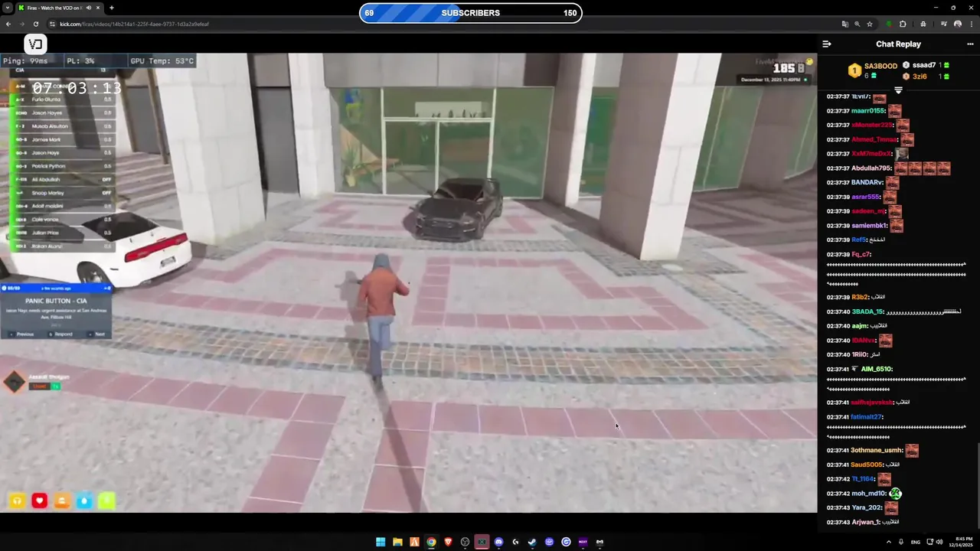Click username AIM_6510 in chat
980x551 pixels.
click(x=877, y=369)
